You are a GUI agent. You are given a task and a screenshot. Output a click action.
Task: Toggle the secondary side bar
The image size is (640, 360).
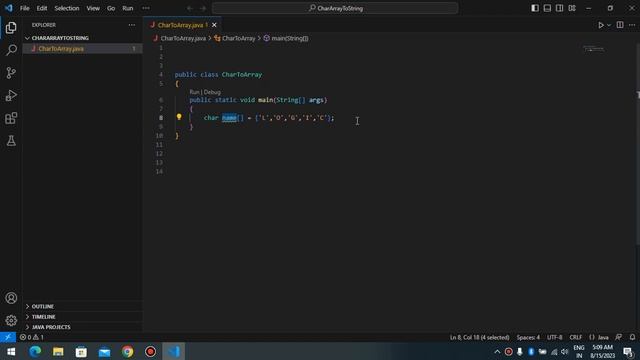pyautogui.click(x=560, y=8)
